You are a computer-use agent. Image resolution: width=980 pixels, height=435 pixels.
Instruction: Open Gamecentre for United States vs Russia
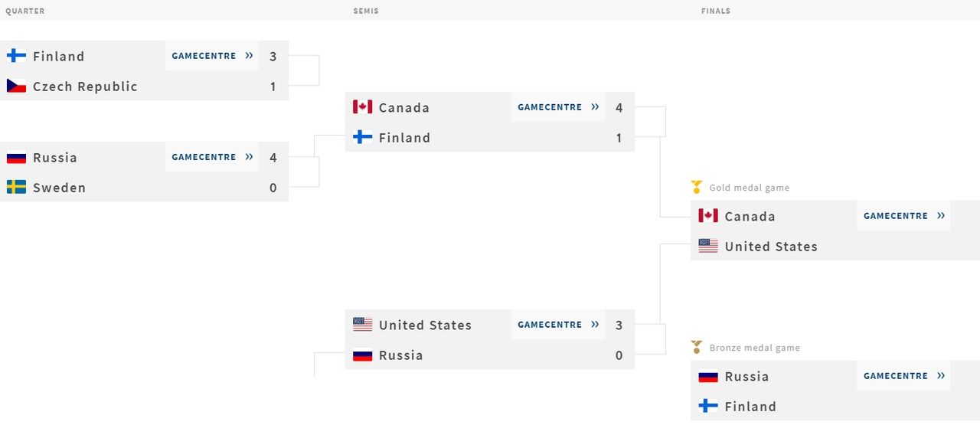[558, 325]
